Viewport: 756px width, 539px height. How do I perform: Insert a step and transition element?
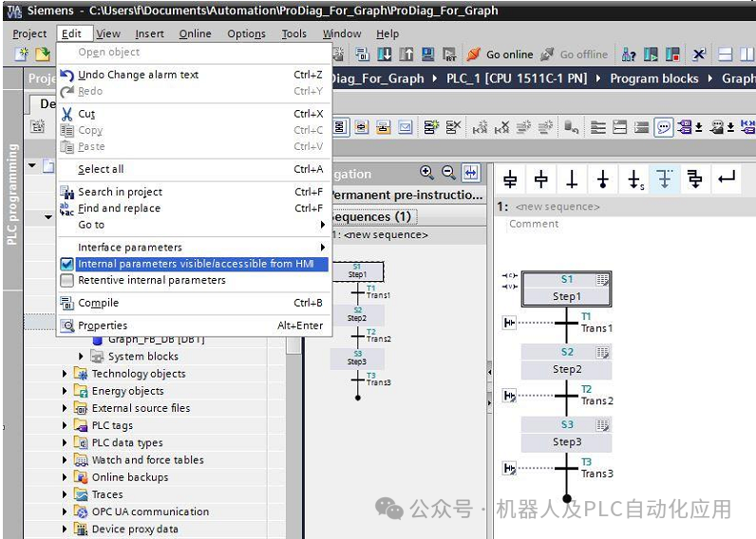tap(510, 179)
